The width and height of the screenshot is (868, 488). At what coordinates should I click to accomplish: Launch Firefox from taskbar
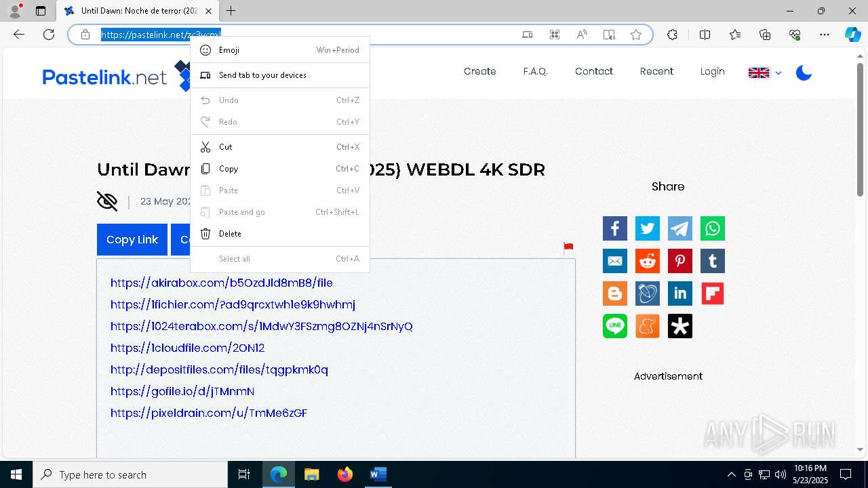344,474
